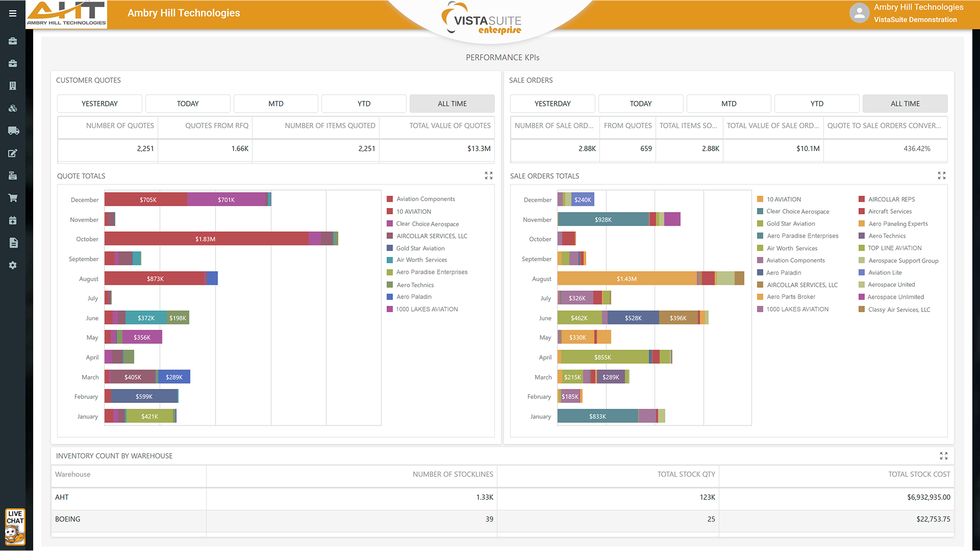This screenshot has height=551, width=980.
Task: Click Yesterday button in Customer Quotes
Action: [99, 103]
